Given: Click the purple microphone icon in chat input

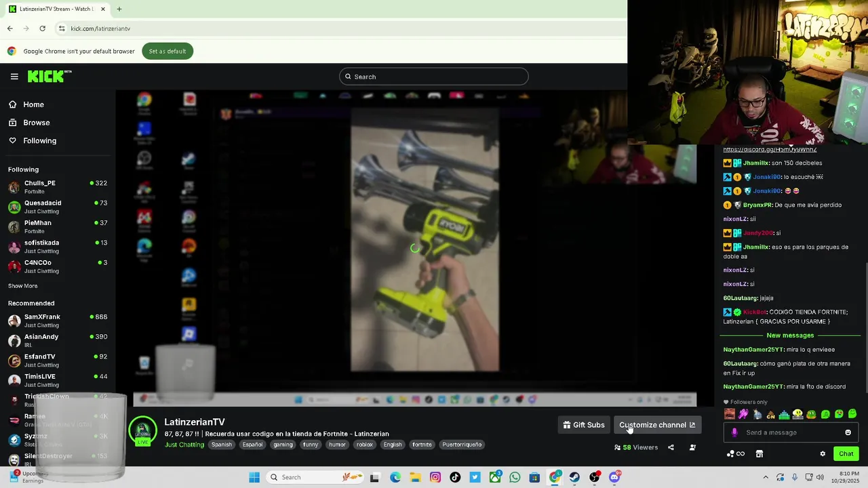Looking at the screenshot, I should pyautogui.click(x=734, y=432).
